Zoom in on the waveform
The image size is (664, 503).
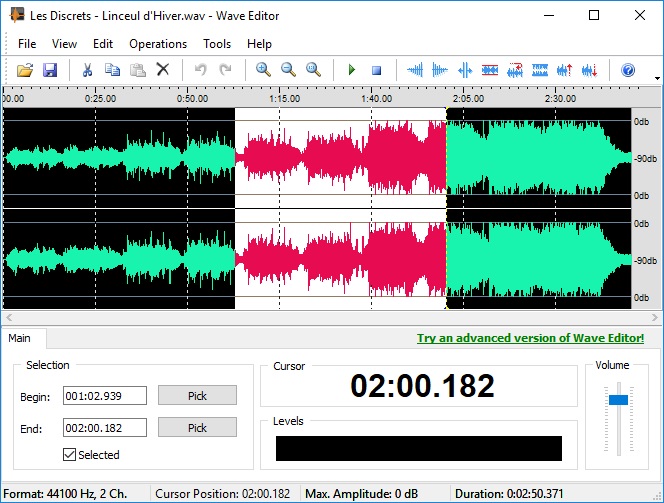coord(263,69)
